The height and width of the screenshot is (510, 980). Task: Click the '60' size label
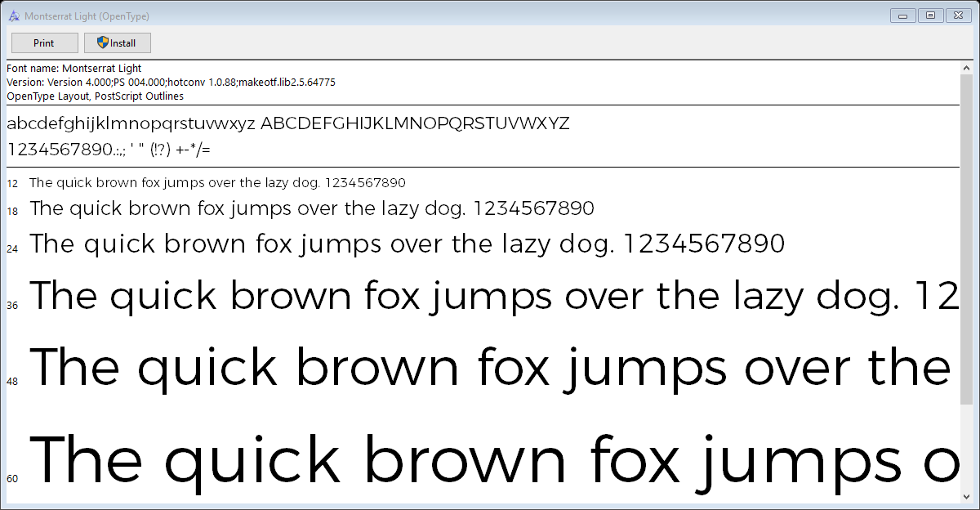(12, 478)
